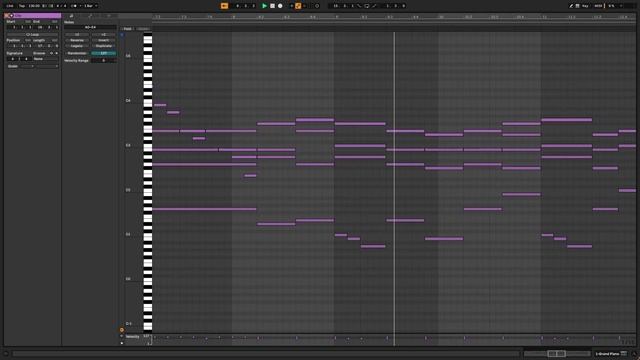Toggle the orange Follow playback button
This screenshot has height=360, width=640.
224,6
